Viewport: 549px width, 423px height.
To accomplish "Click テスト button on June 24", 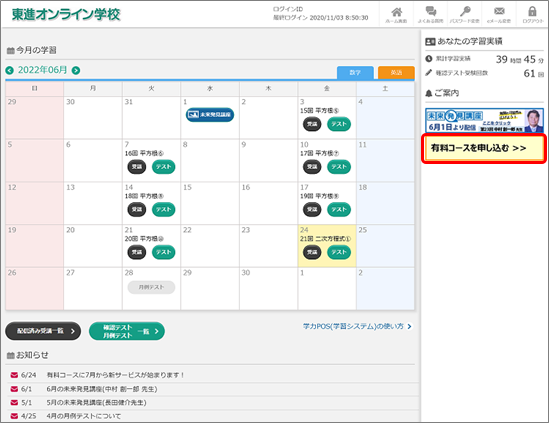I will [x=339, y=252].
